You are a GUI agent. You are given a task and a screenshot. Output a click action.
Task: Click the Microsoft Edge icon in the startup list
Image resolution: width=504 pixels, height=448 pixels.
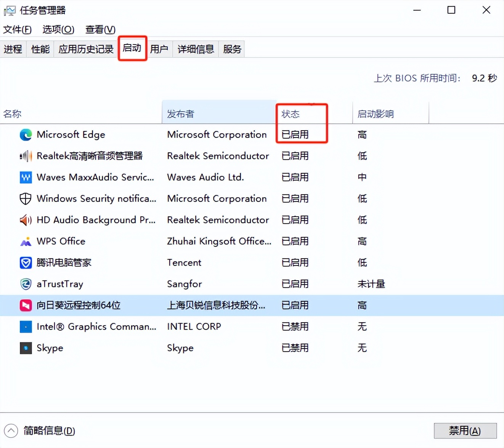[x=26, y=134]
